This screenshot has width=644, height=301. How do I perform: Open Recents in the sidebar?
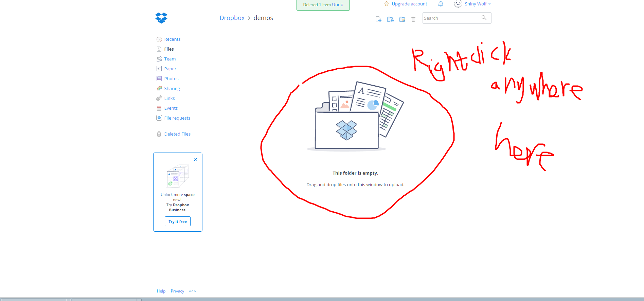click(x=172, y=39)
